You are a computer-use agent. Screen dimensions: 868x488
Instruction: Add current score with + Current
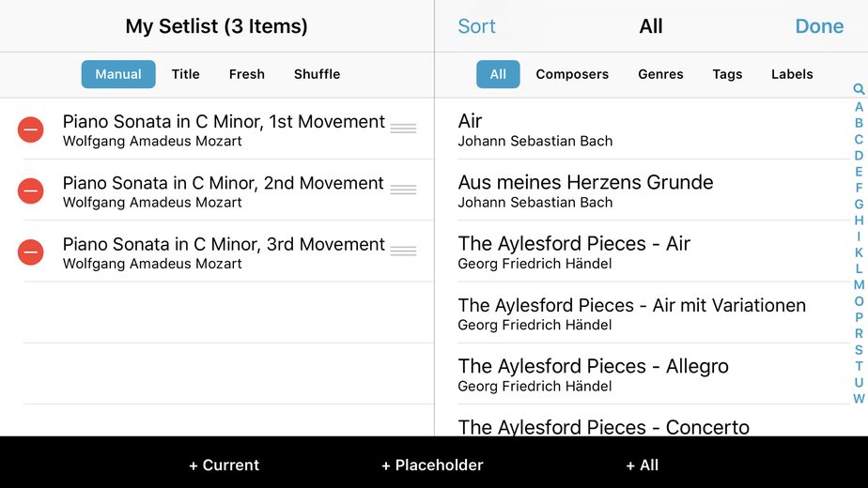224,465
